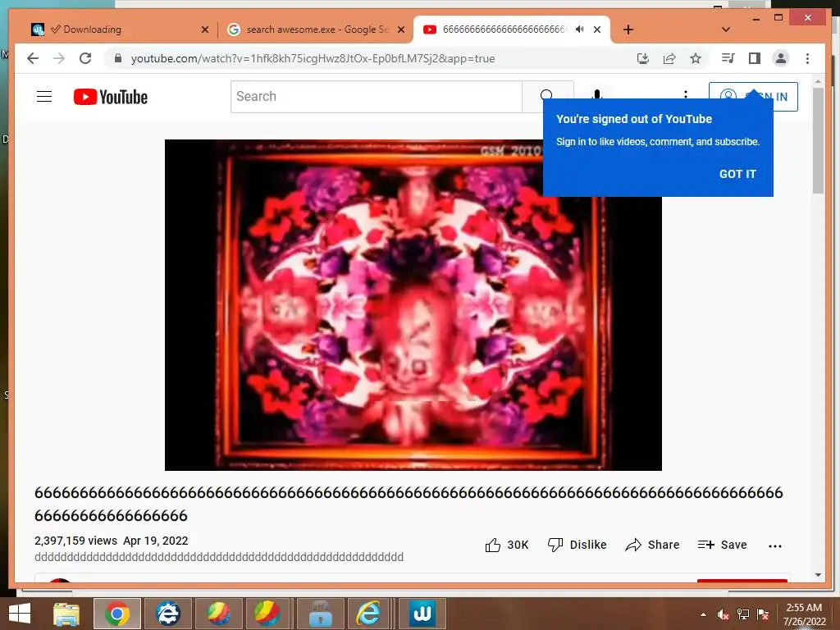The width and height of the screenshot is (840, 630).
Task: Close the Google search tab
Action: click(x=400, y=30)
